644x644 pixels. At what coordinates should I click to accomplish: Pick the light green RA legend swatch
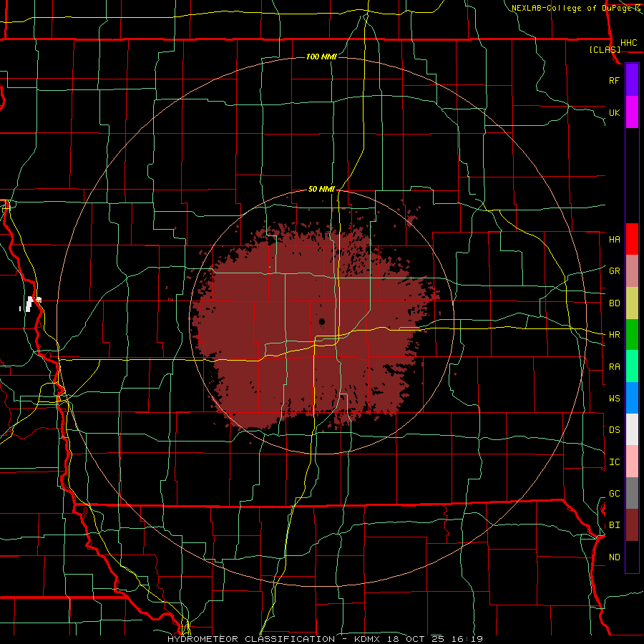click(x=632, y=366)
